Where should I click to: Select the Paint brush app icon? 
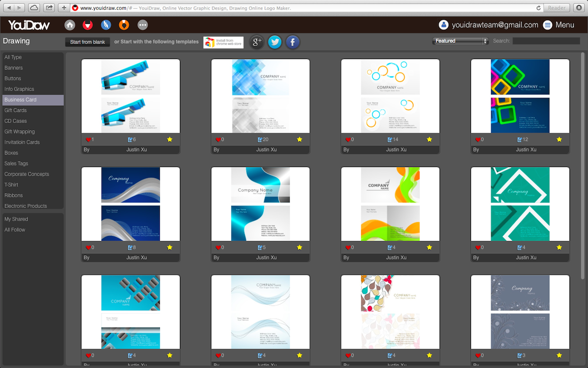point(106,25)
